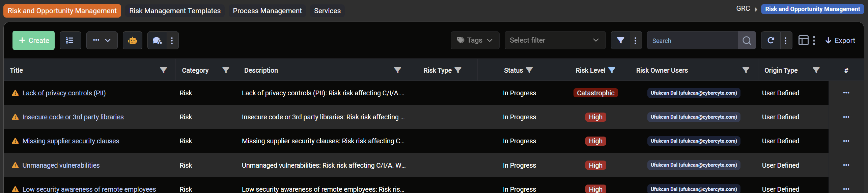Toggle the Status column filter
Viewport: 868px width, 193px height.
529,70
